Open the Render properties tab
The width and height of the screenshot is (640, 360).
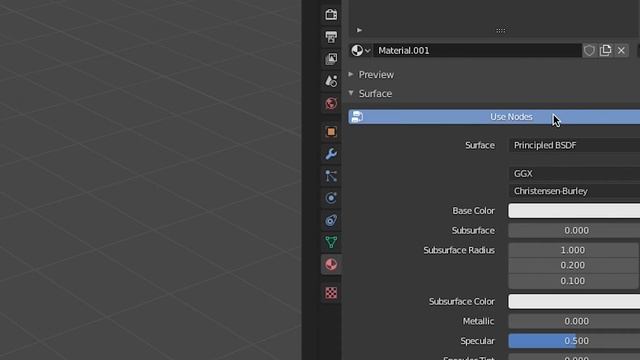[331, 15]
